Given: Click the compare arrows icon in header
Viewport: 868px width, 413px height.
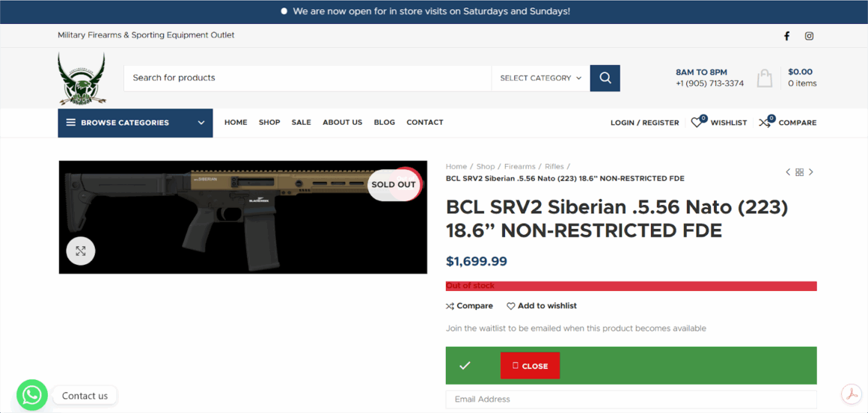Looking at the screenshot, I should point(765,123).
